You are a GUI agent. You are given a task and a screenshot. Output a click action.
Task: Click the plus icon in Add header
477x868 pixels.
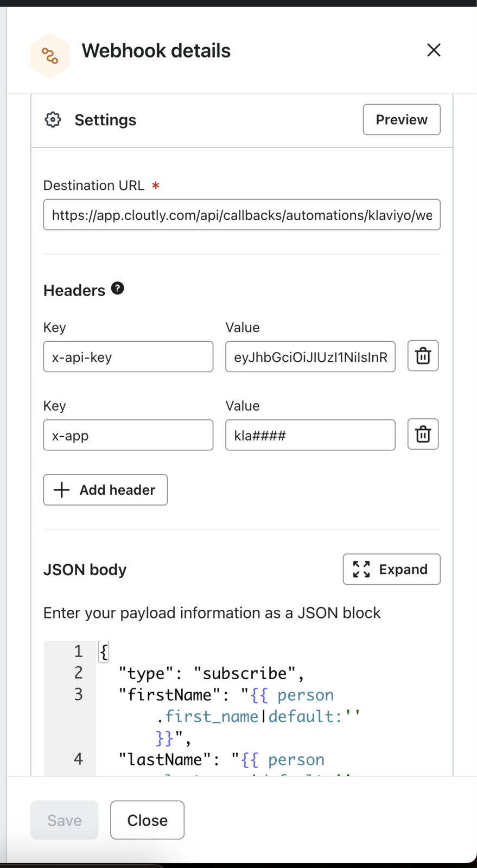62,490
